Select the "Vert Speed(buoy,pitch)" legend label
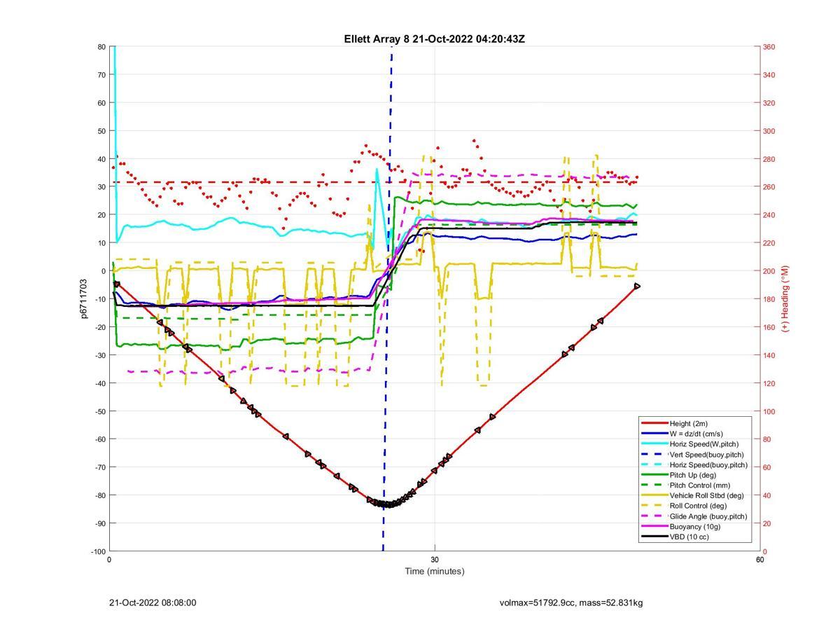This screenshot has width=840, height=620. pyautogui.click(x=708, y=455)
